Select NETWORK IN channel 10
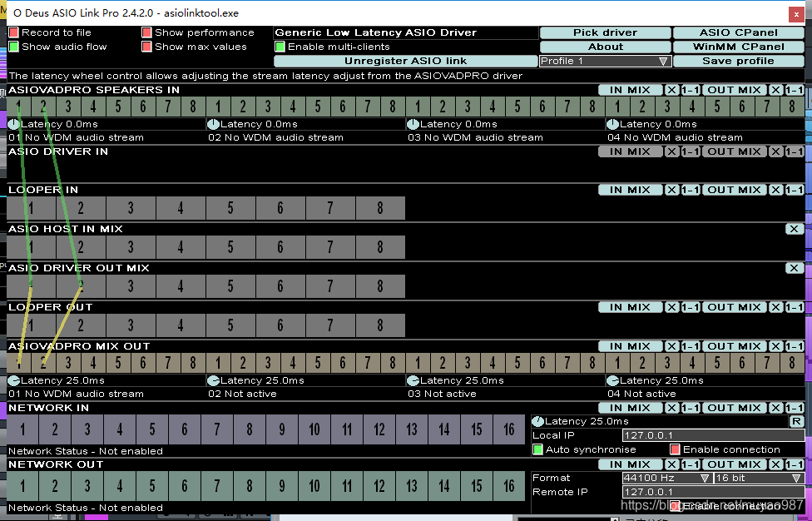Viewport: 812px width, 521px height. pos(314,429)
